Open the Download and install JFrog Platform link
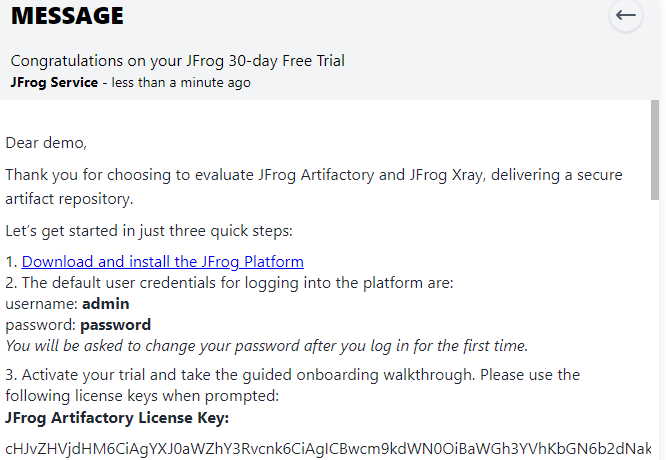 pos(163,262)
